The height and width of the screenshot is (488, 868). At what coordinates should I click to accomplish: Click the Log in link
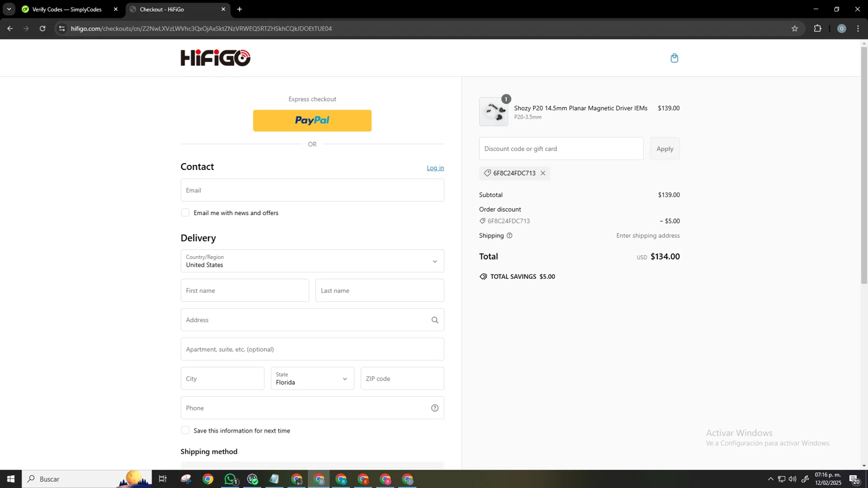click(435, 168)
